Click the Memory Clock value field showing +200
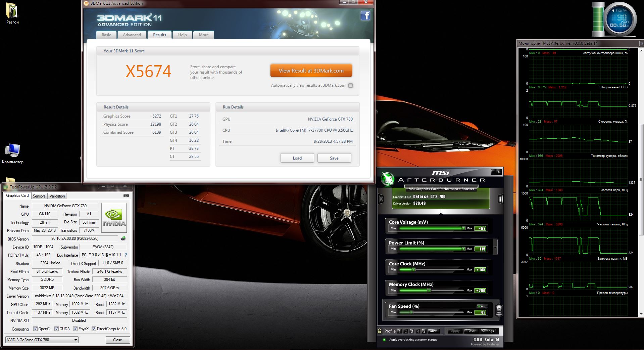This screenshot has height=350, width=644. [x=481, y=291]
